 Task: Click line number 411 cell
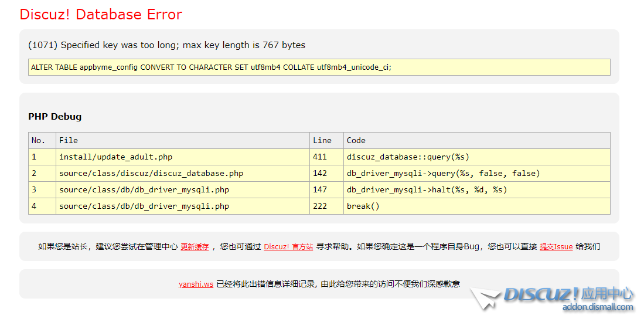coord(326,157)
